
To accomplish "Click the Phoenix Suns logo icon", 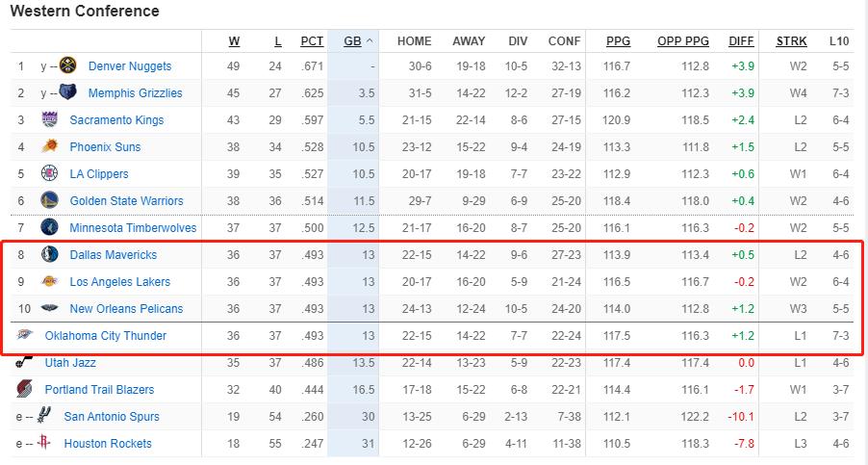I will pyautogui.click(x=50, y=146).
